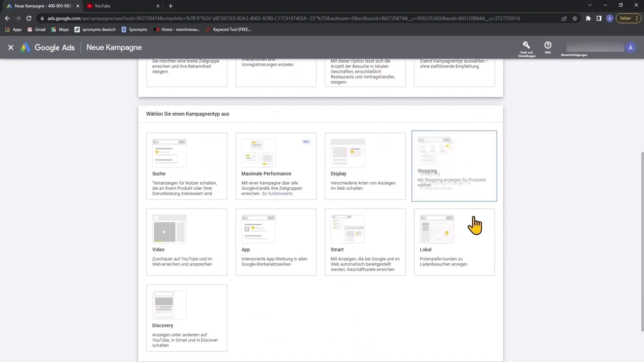644x362 pixels.
Task: Open the tab search dropdown chevron
Action: pyautogui.click(x=590, y=5)
